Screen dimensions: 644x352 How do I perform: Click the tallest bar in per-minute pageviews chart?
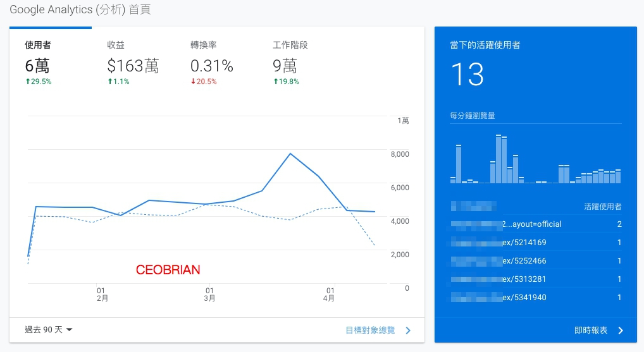pos(498,159)
